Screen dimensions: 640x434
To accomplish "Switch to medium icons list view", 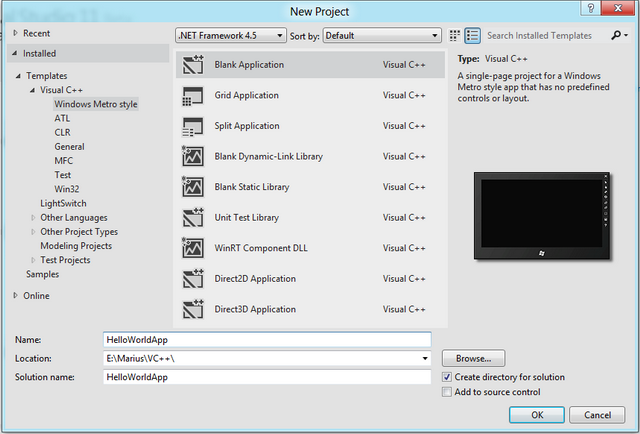I will (x=472, y=36).
